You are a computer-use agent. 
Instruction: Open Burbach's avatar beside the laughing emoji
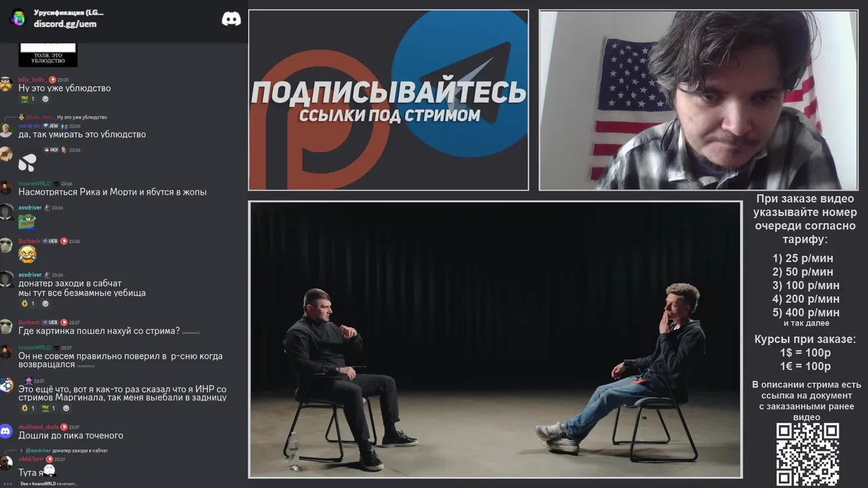[x=6, y=245]
